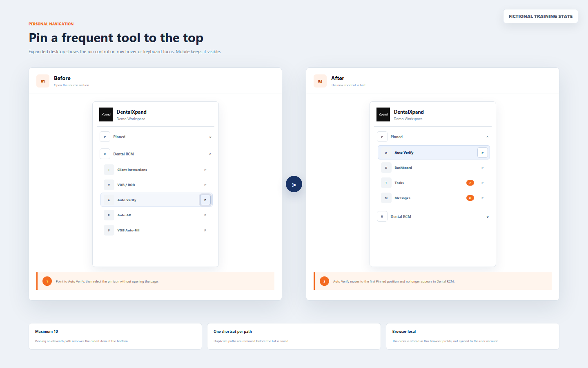This screenshot has width=588, height=368.
Task: Click the 'Pin a frequent tool to the top' heading
Action: click(116, 38)
